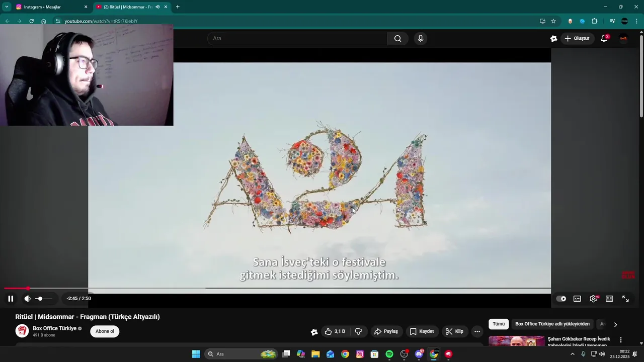Switch the player to theater mode
This screenshot has width=644, height=362.
(609, 299)
